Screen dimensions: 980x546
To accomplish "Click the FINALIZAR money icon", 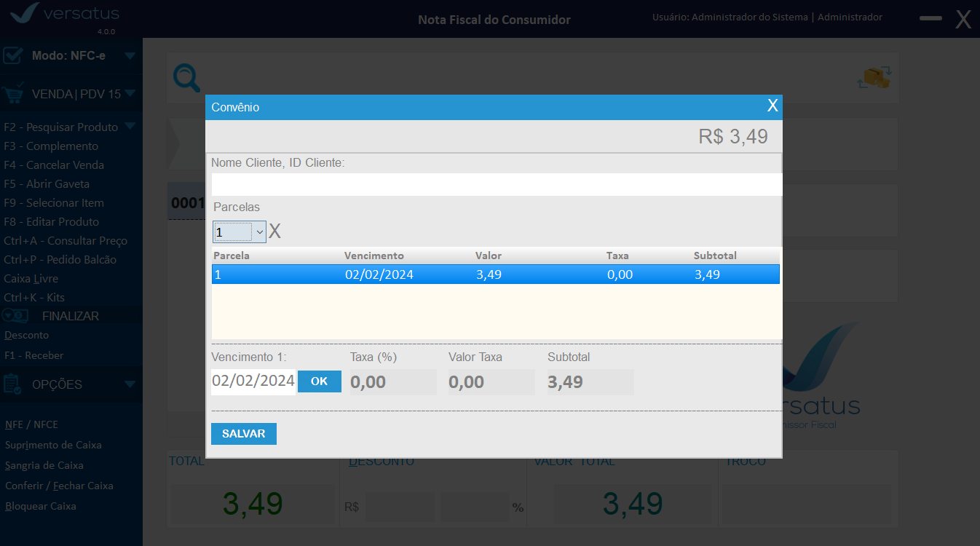I will pos(15,316).
